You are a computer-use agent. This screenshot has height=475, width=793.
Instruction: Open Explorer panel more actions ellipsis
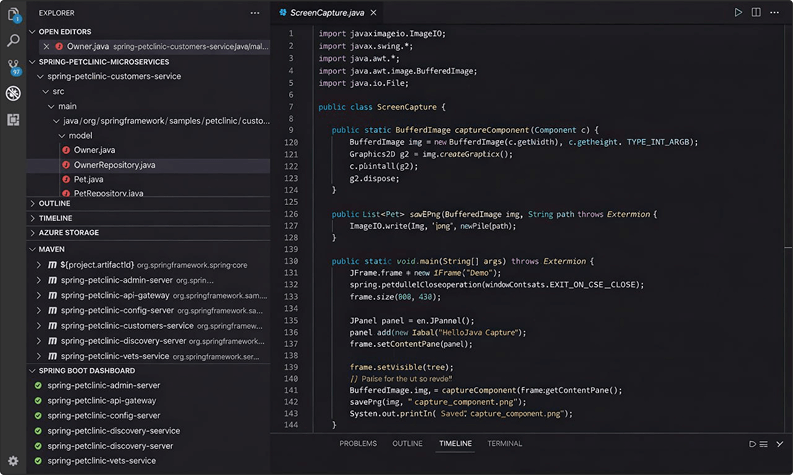(x=255, y=13)
